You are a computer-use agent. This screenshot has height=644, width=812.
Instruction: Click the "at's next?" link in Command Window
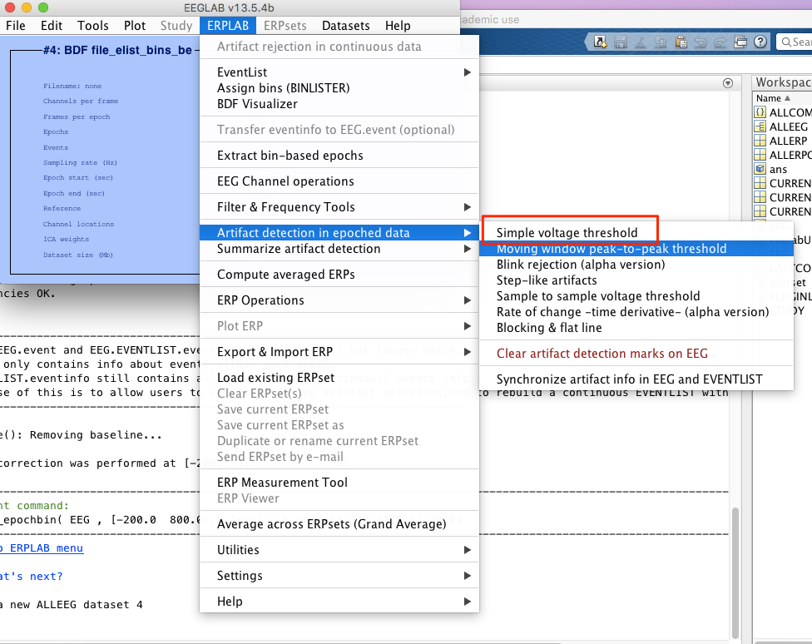click(x=31, y=576)
